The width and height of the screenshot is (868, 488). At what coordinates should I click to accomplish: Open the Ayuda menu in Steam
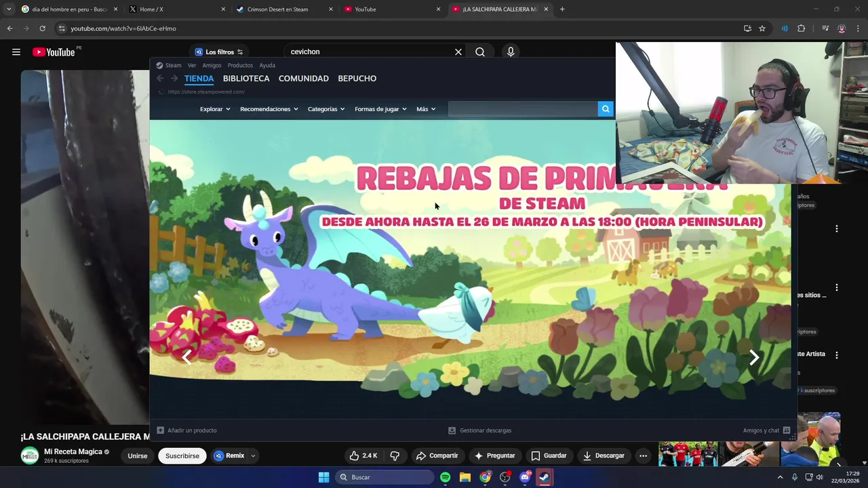tap(267, 66)
